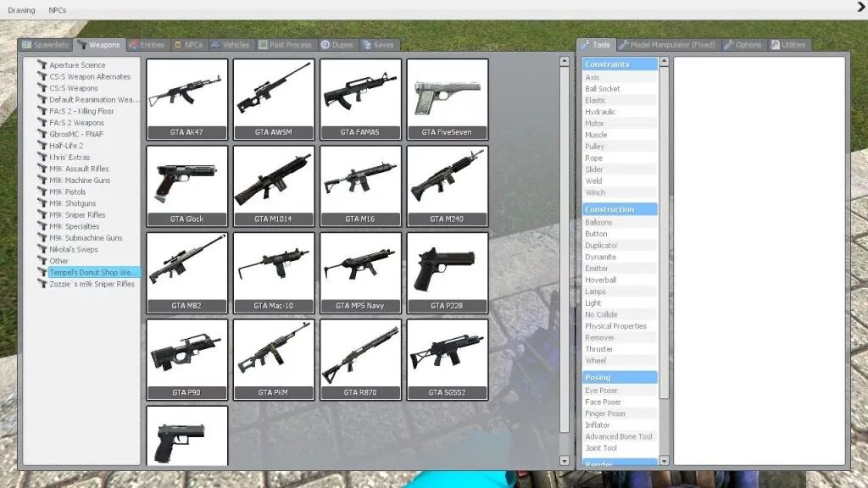Switch to the Weapons tab
Screen dimensions: 868x488
tap(100, 45)
